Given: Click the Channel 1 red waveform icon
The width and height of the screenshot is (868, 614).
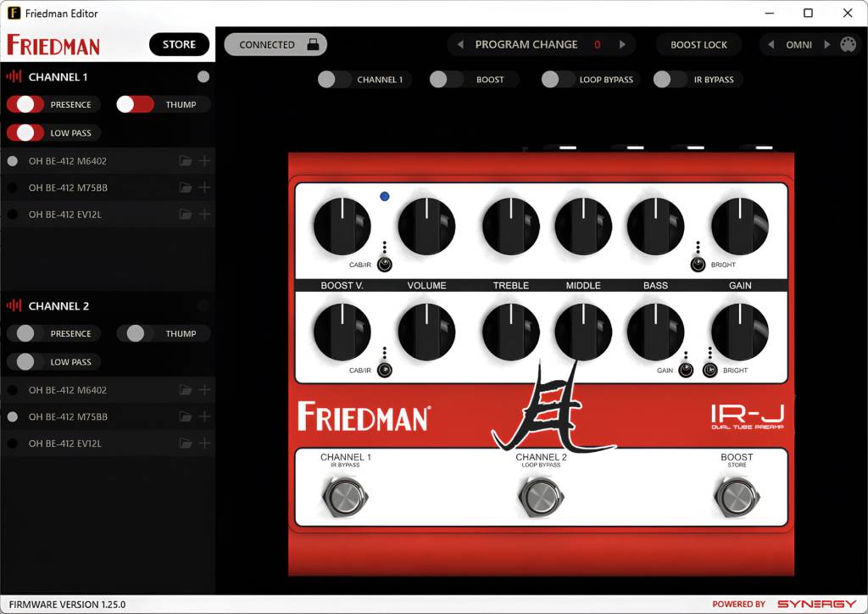Looking at the screenshot, I should [12, 76].
